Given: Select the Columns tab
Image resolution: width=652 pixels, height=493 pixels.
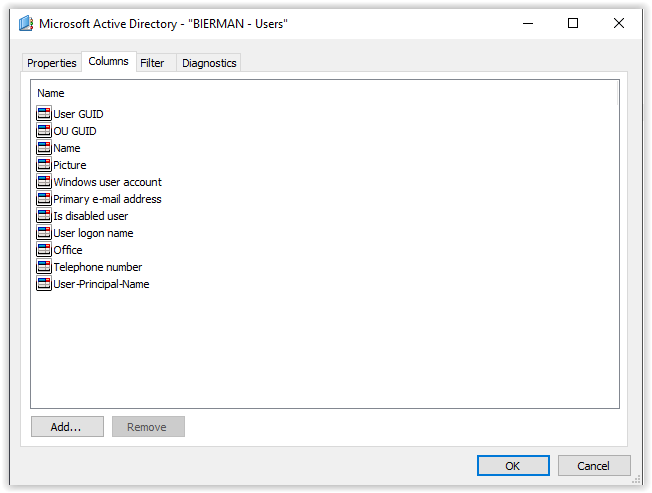Looking at the screenshot, I should pos(109,62).
